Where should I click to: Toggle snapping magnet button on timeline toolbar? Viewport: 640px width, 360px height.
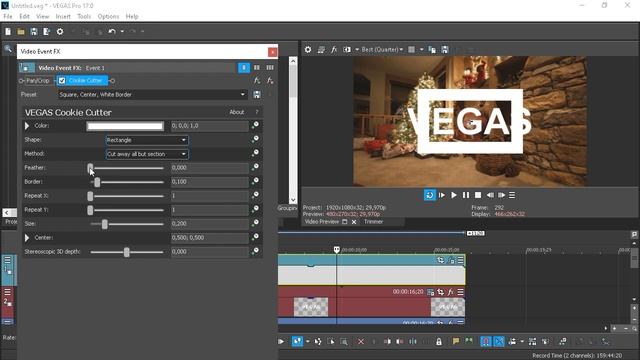click(486, 342)
